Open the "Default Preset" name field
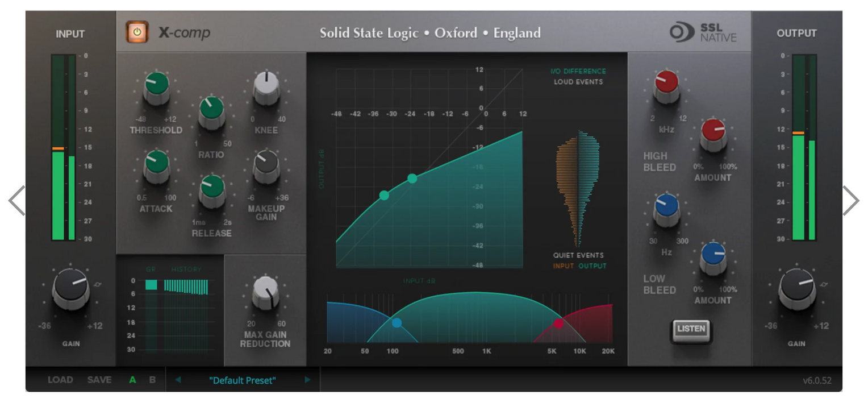The image size is (868, 398). click(243, 380)
